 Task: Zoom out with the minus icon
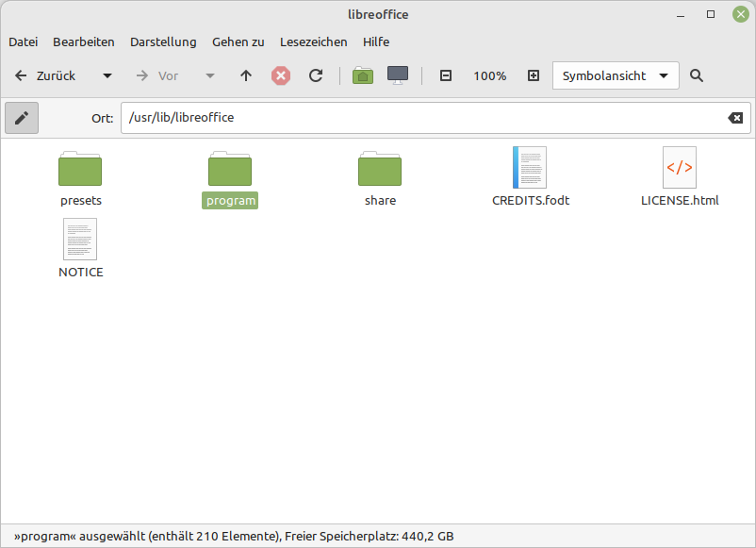point(446,75)
